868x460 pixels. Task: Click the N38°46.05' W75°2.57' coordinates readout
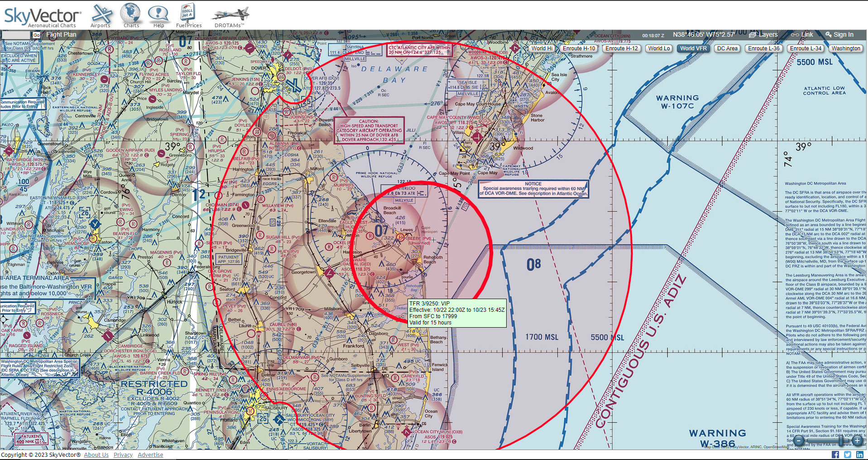(704, 34)
